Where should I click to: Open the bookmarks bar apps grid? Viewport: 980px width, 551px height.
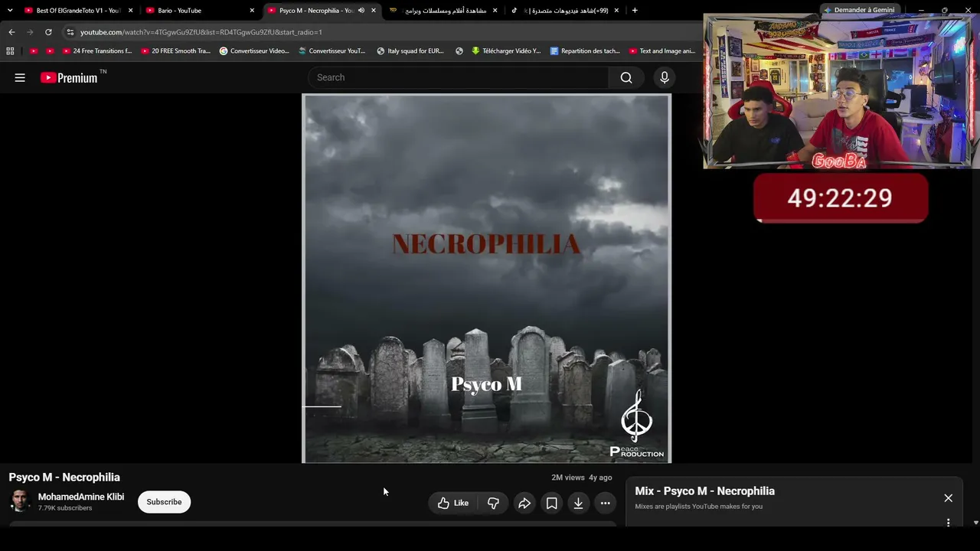tap(10, 51)
